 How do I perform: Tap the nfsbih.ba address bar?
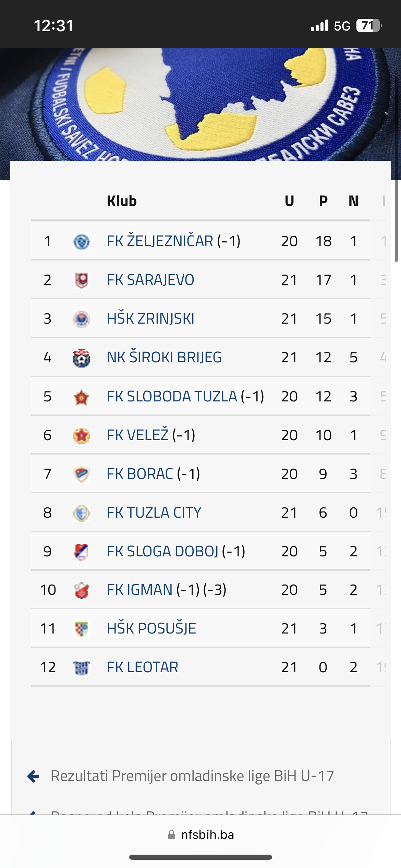200,834
